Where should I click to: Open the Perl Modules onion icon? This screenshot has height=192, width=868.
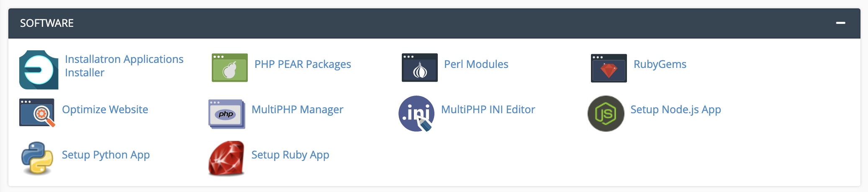[x=419, y=67]
